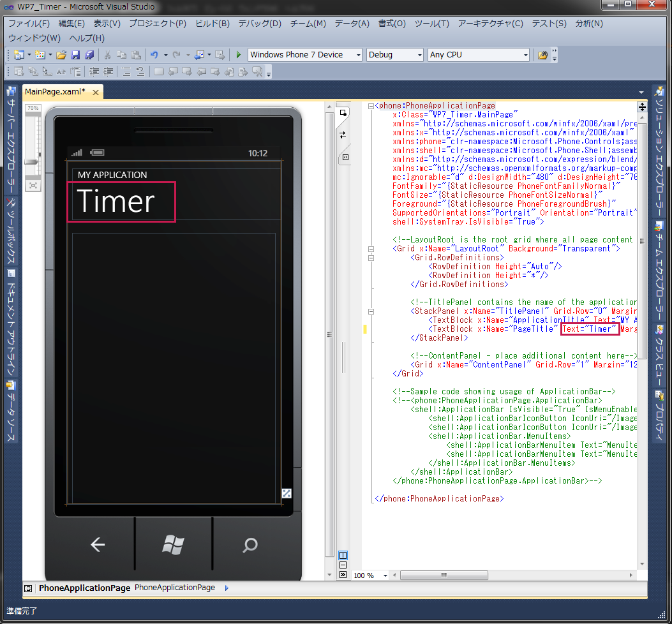Switch to Design view pane icon

point(343,113)
